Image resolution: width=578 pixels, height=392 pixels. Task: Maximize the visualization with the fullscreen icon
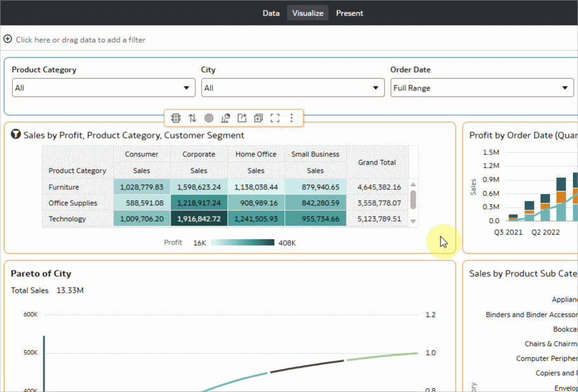pos(275,118)
